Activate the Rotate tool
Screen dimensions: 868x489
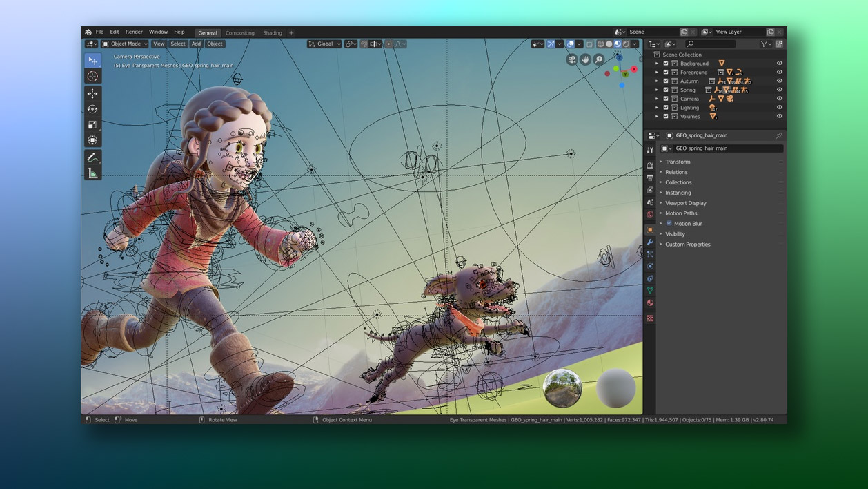tap(92, 109)
